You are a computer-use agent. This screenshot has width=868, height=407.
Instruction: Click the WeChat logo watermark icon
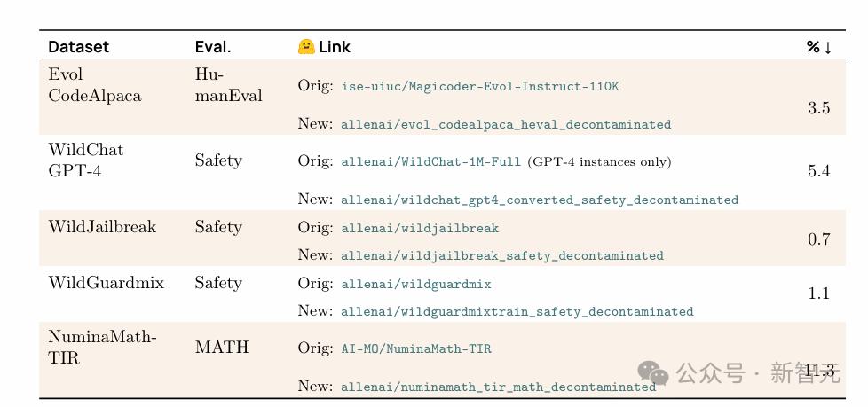[x=653, y=374]
